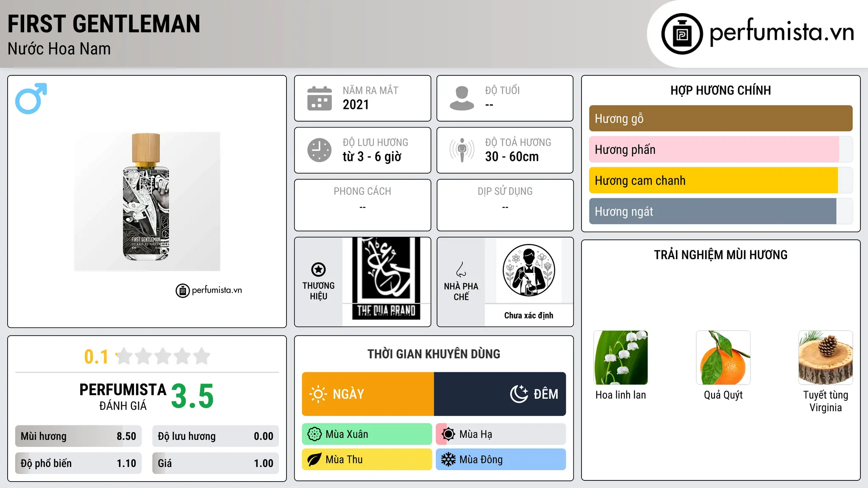Viewport: 868px width, 488px height.
Task: Select the Quả Quýt note image
Action: coord(723,358)
